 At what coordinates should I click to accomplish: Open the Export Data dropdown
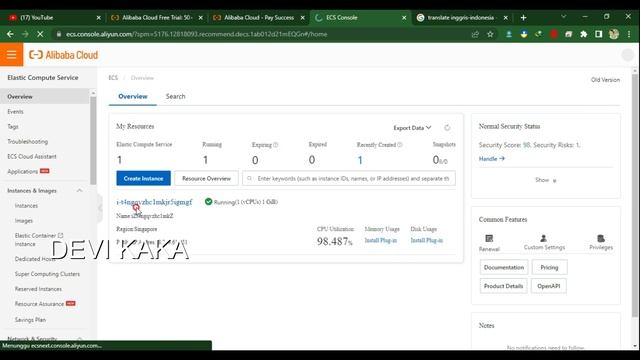412,128
